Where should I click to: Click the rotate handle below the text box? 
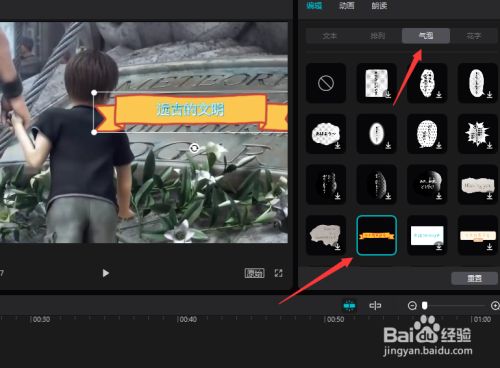(194, 148)
